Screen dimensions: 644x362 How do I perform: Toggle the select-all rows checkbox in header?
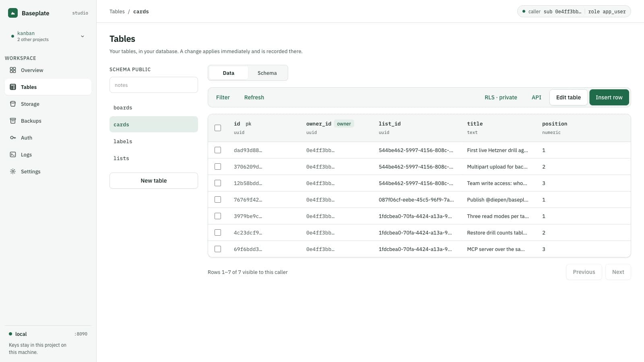[218, 128]
